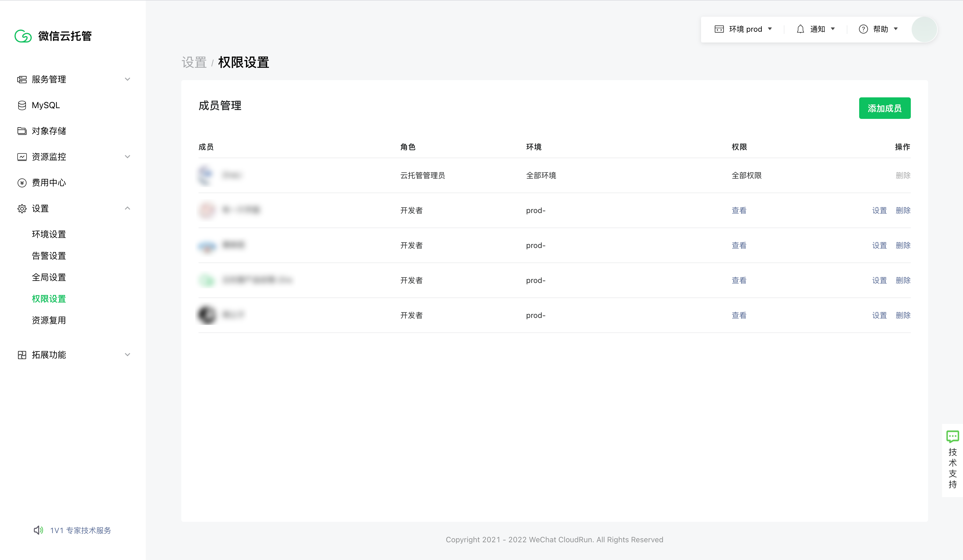Screen dimensions: 963x560
Task: Click the billing center yen icon
Action: [x=22, y=183]
